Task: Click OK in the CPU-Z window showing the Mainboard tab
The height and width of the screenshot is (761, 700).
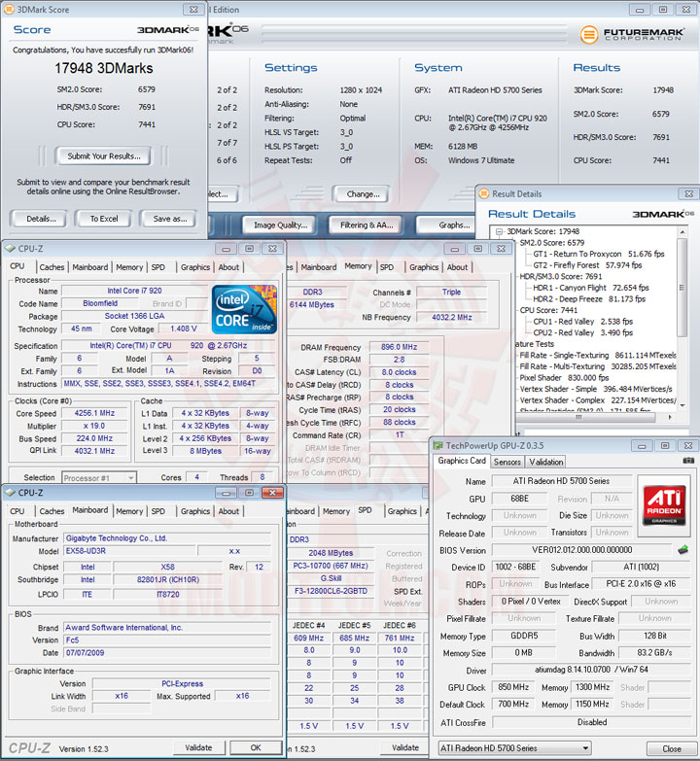Action: click(x=256, y=747)
